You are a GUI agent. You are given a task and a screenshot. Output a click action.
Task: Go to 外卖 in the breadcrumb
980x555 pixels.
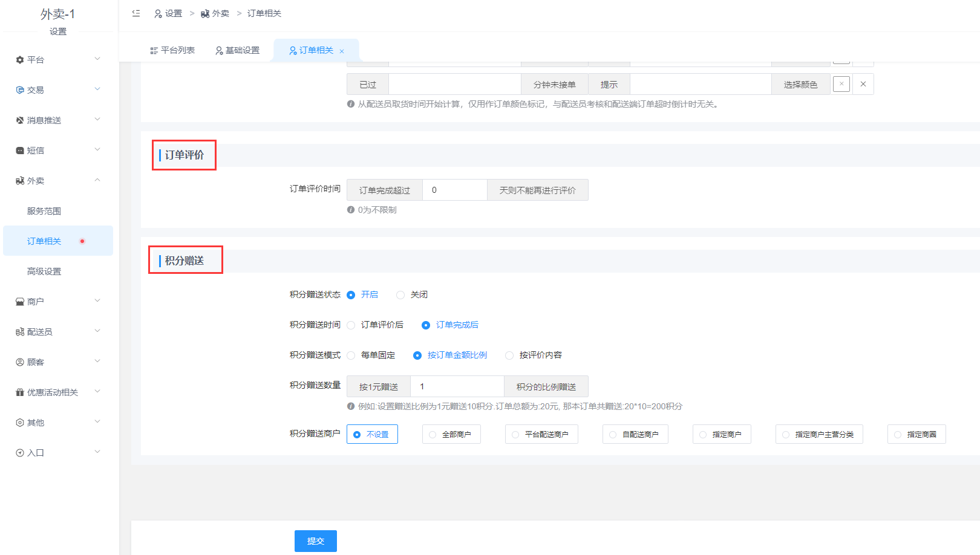tap(215, 13)
